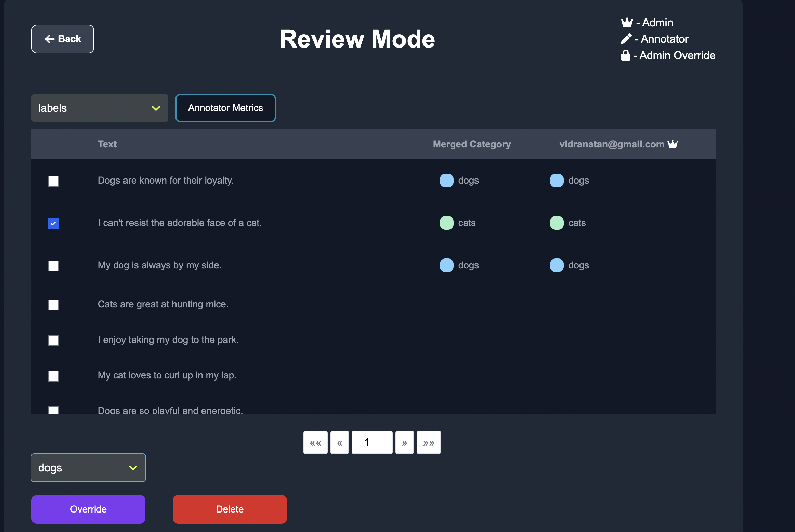Go to the previous page
This screenshot has width=795, height=532.
tap(339, 443)
